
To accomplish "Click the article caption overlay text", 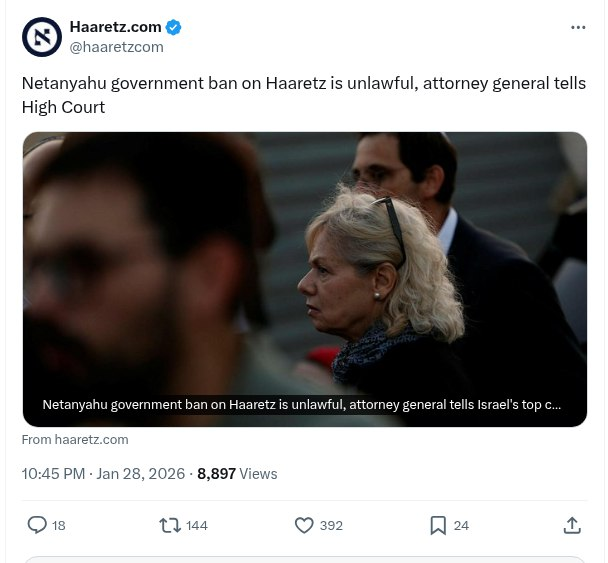I will 302,404.
